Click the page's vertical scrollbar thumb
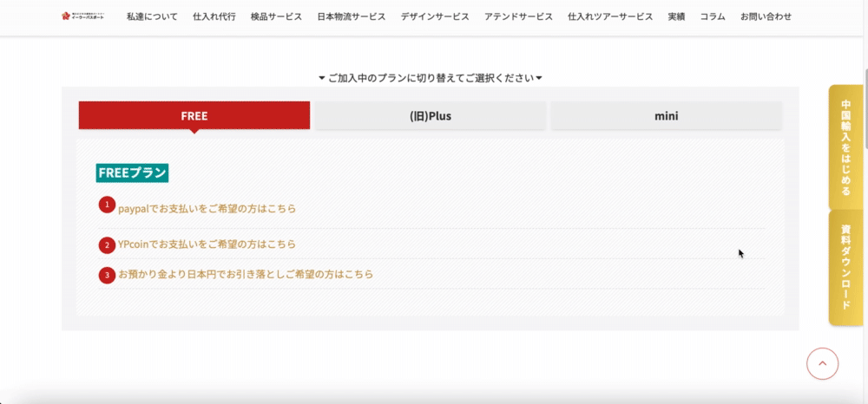The height and width of the screenshot is (404, 868). 865,108
